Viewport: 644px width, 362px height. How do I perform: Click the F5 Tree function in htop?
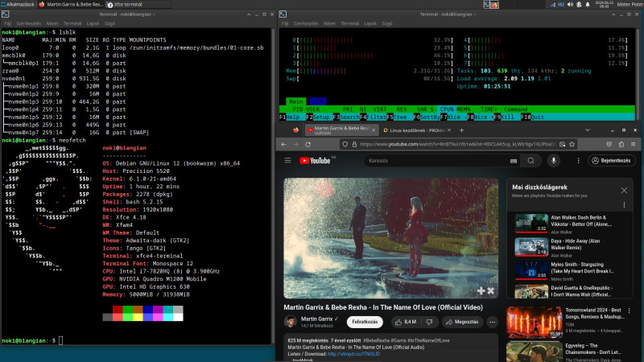click(x=397, y=117)
